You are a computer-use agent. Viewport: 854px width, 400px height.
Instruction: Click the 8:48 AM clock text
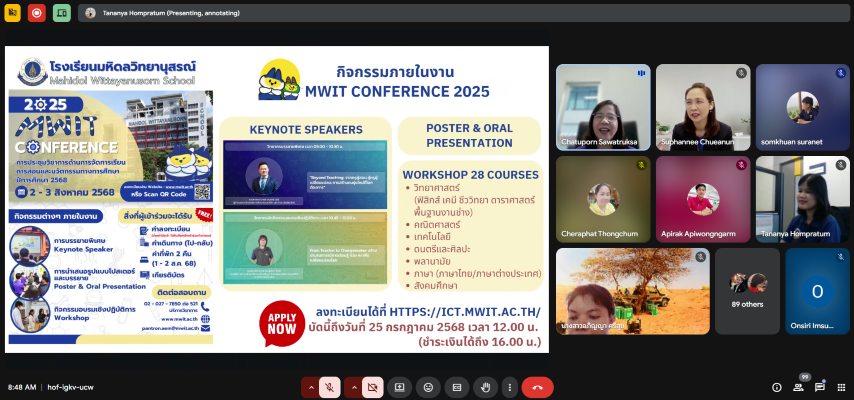[22, 387]
